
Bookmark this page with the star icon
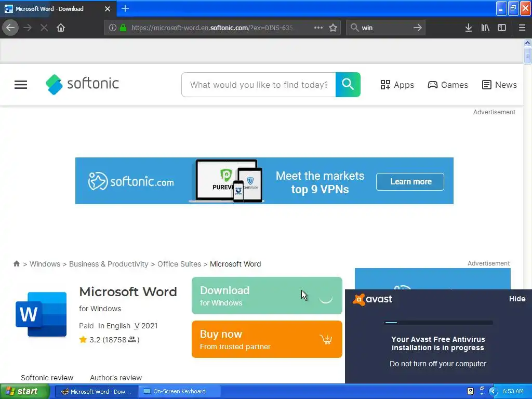(333, 28)
